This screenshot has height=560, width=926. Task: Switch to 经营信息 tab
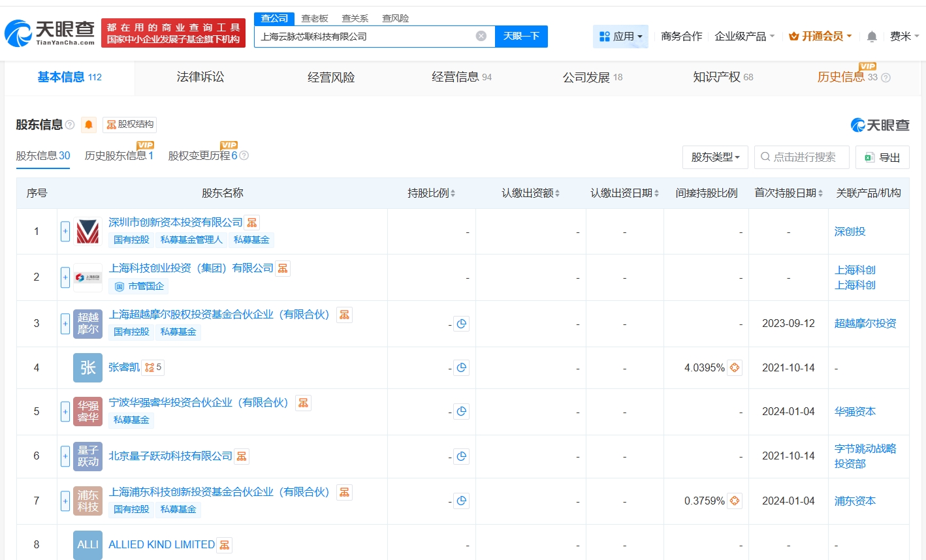point(462,77)
